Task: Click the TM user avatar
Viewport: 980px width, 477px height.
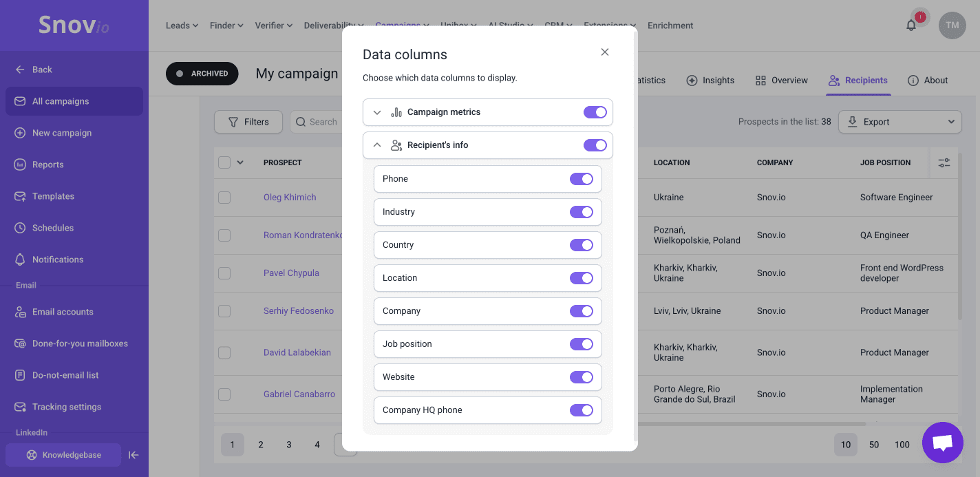Action: (x=952, y=25)
